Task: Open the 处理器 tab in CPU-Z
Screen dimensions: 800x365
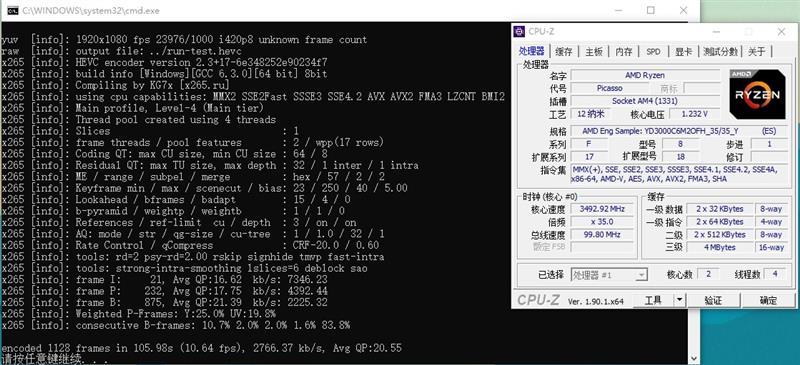Action: 532,51
